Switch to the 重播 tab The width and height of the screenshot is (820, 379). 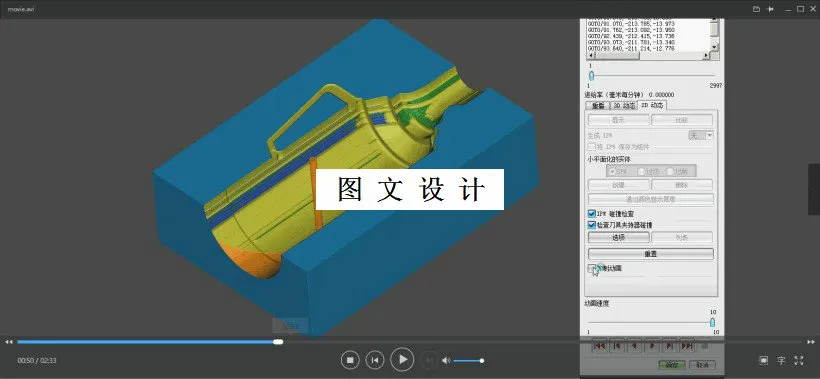click(597, 106)
